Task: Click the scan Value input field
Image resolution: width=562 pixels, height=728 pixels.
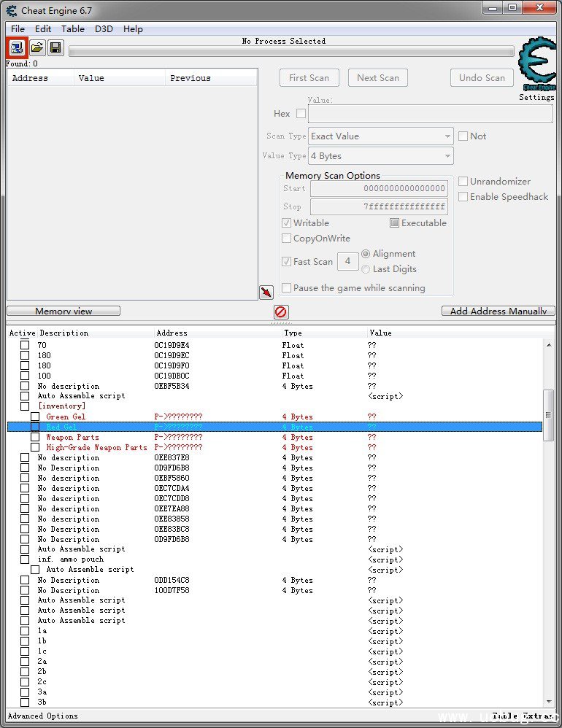Action: (x=430, y=115)
